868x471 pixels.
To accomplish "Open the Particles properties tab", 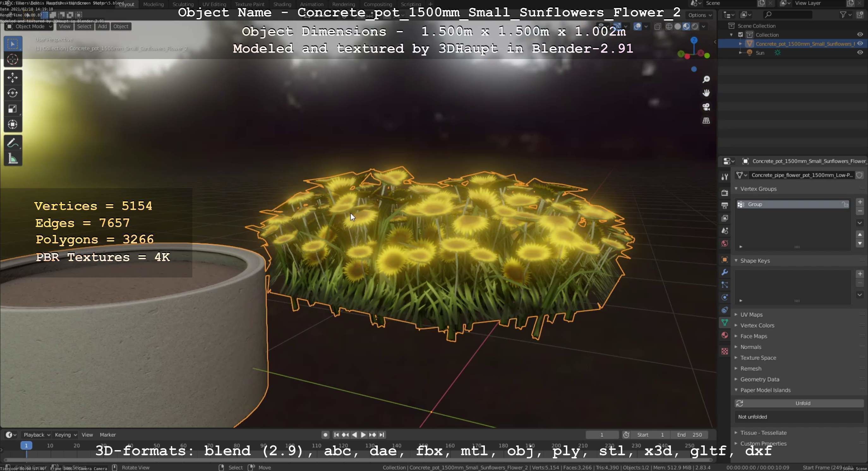I will tap(725, 285).
